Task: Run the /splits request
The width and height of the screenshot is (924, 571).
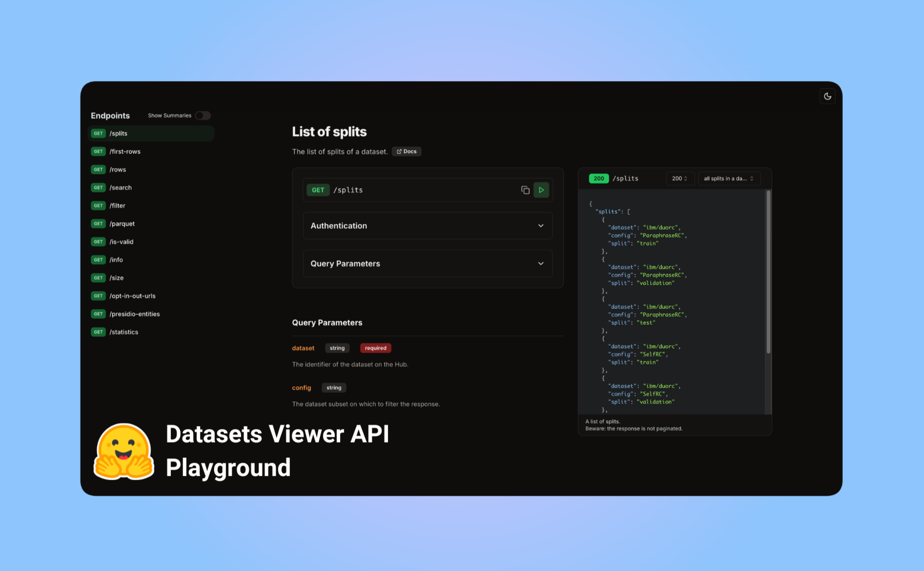Action: [x=541, y=190]
